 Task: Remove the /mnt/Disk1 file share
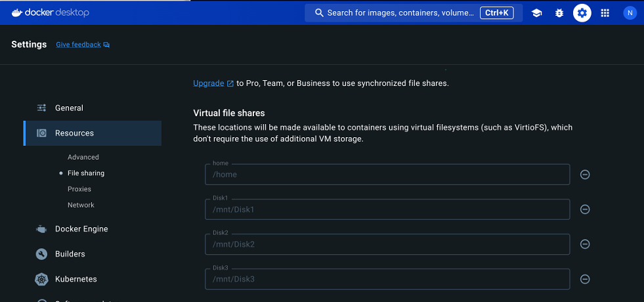tap(585, 209)
